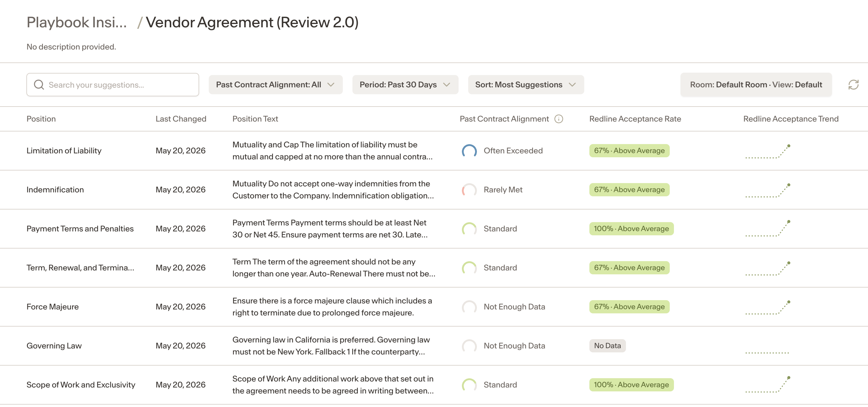Click Force Majeure row's Not Enough Data ring
This screenshot has height=407, width=868.
[x=469, y=307]
